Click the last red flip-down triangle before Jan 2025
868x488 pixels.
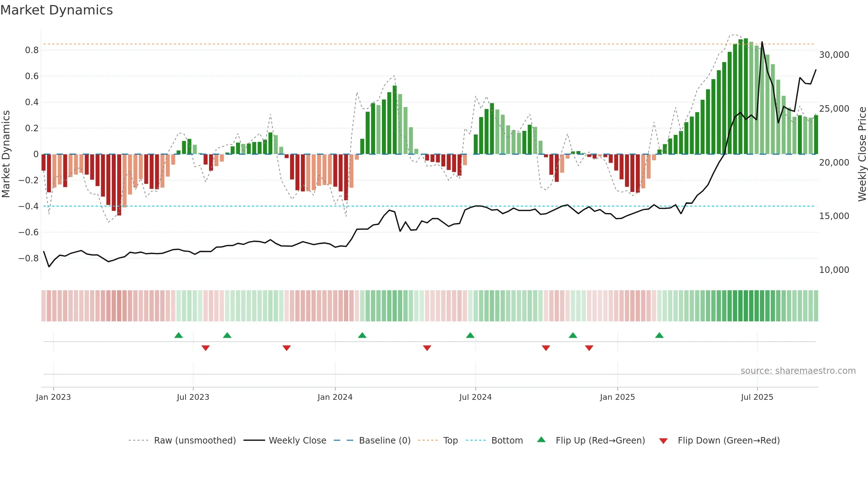click(x=589, y=348)
